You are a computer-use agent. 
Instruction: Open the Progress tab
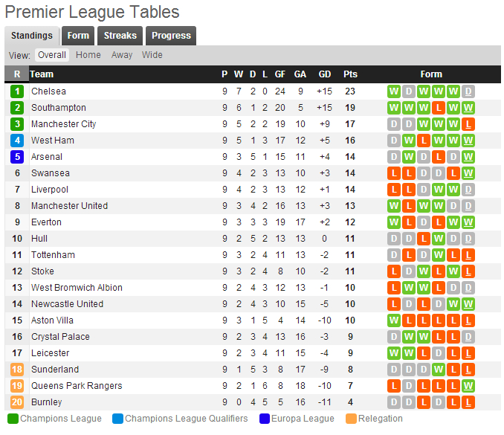point(171,36)
